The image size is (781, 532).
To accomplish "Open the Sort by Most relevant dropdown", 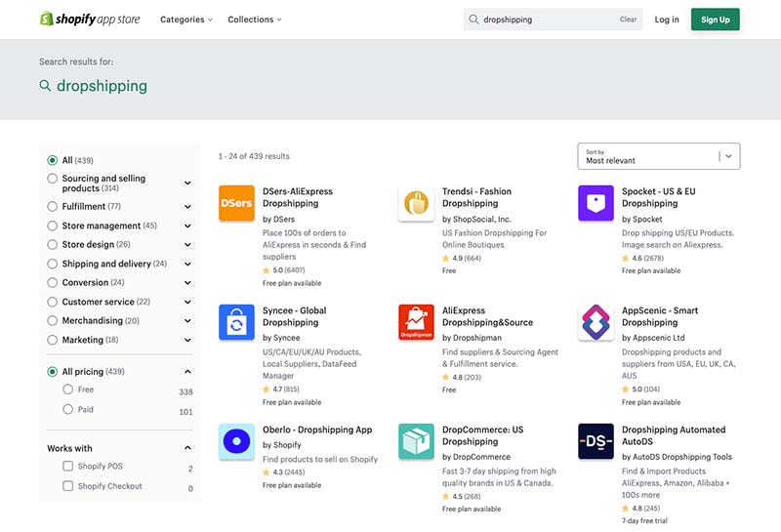I will coord(658,156).
